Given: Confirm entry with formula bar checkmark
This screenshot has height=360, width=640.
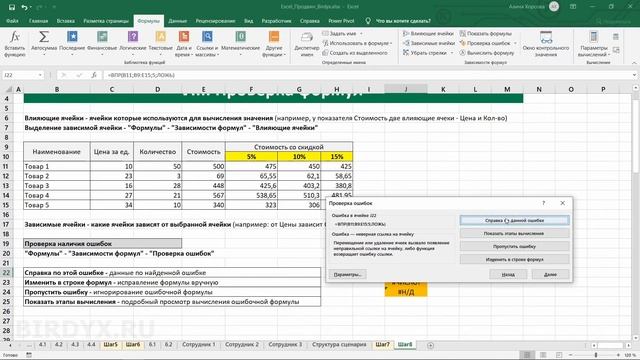Looking at the screenshot, I should 79,75.
